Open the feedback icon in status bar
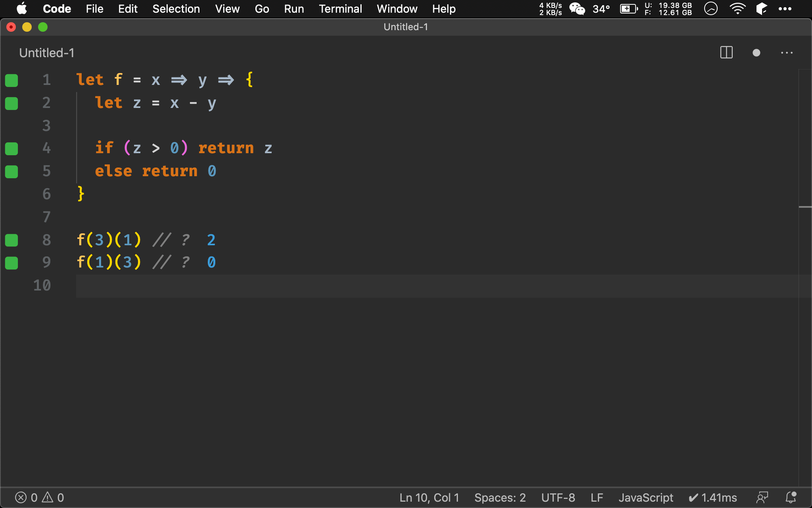Screen dimensions: 812x508 (x=762, y=497)
